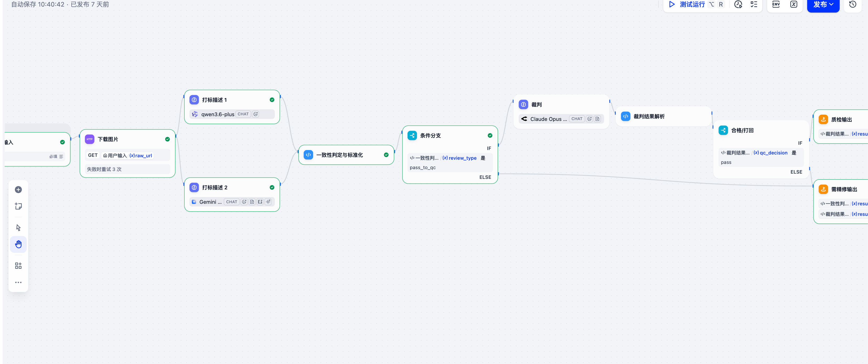This screenshot has width=868, height=364.
Task: Open the conversation variables (x) icon
Action: [x=794, y=4]
